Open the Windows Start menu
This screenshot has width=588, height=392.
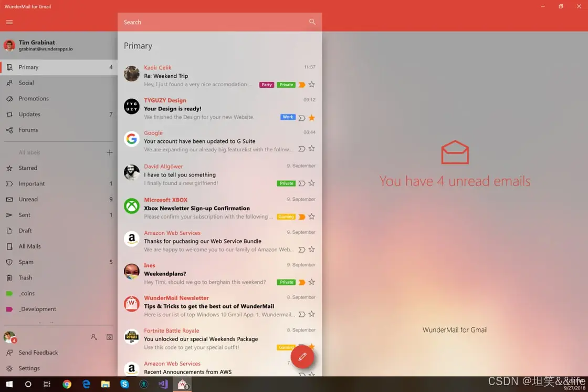point(9,384)
